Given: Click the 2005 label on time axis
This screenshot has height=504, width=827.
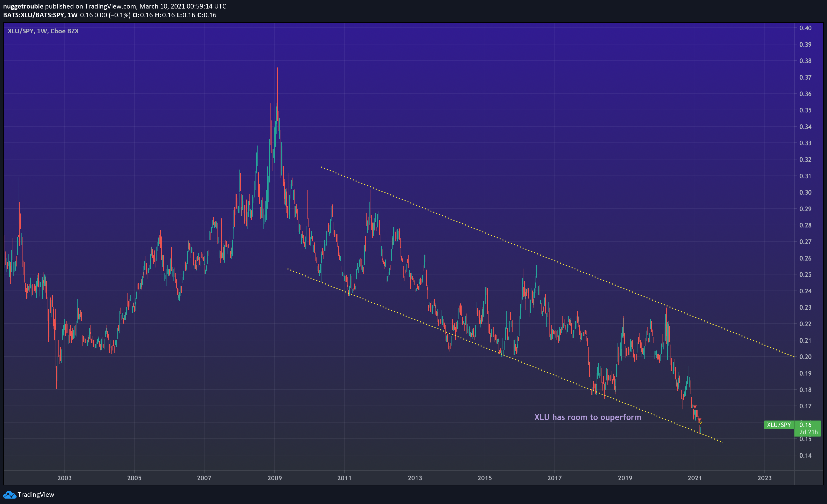Looking at the screenshot, I should tap(134, 478).
